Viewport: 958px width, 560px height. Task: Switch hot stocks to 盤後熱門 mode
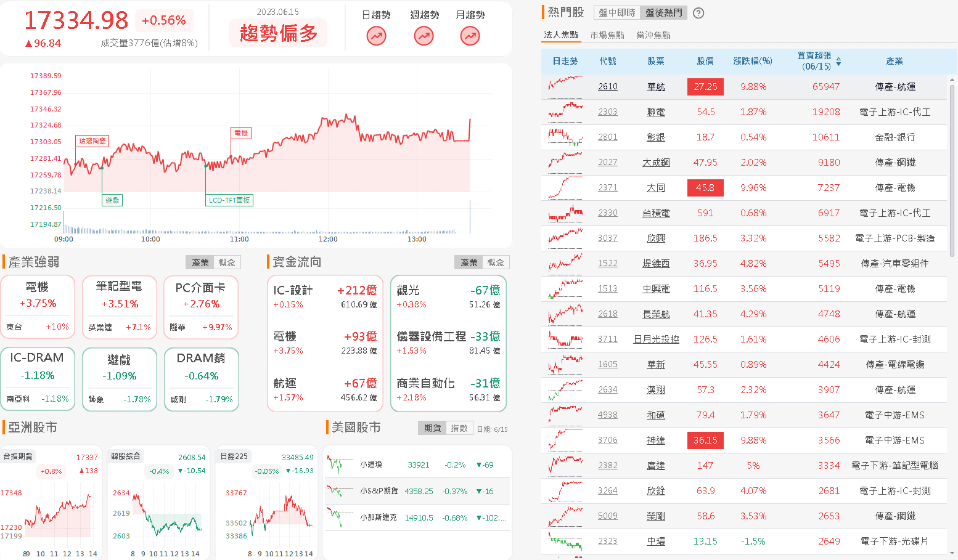[x=663, y=12]
